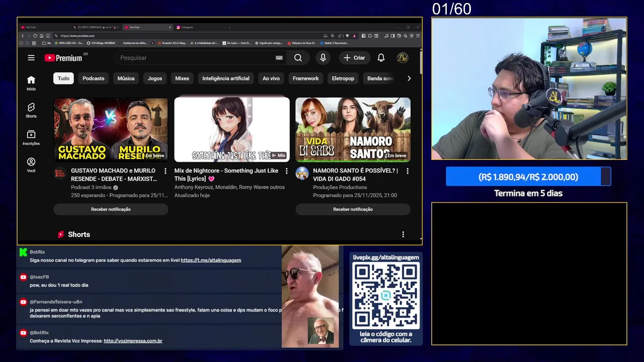
Task: Open the vozimpressa.com.br link in chat
Action: (x=133, y=341)
